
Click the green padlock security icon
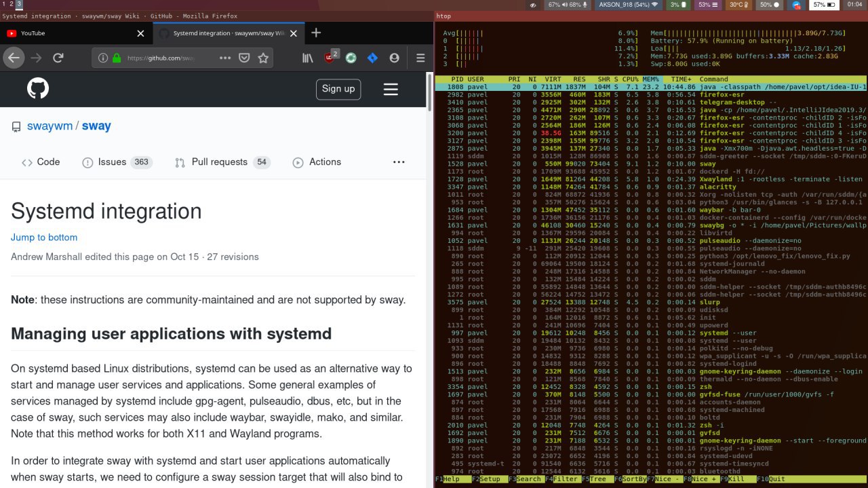[x=117, y=58]
